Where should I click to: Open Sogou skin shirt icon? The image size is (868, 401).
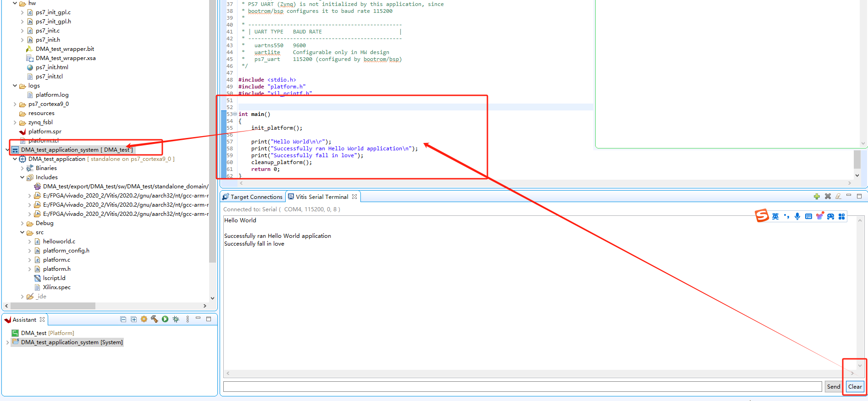[x=820, y=216]
